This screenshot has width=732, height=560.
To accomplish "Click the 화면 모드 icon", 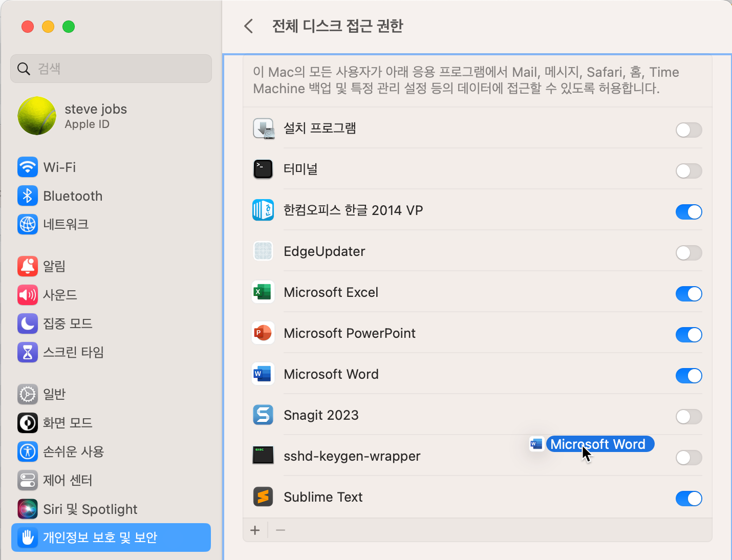I will [28, 423].
